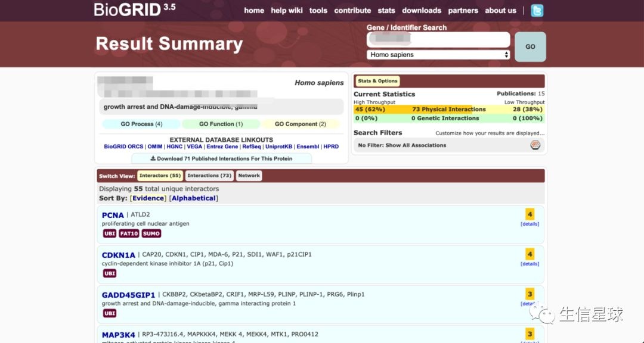
Task: Open contribute in the top navigation
Action: coord(352,11)
